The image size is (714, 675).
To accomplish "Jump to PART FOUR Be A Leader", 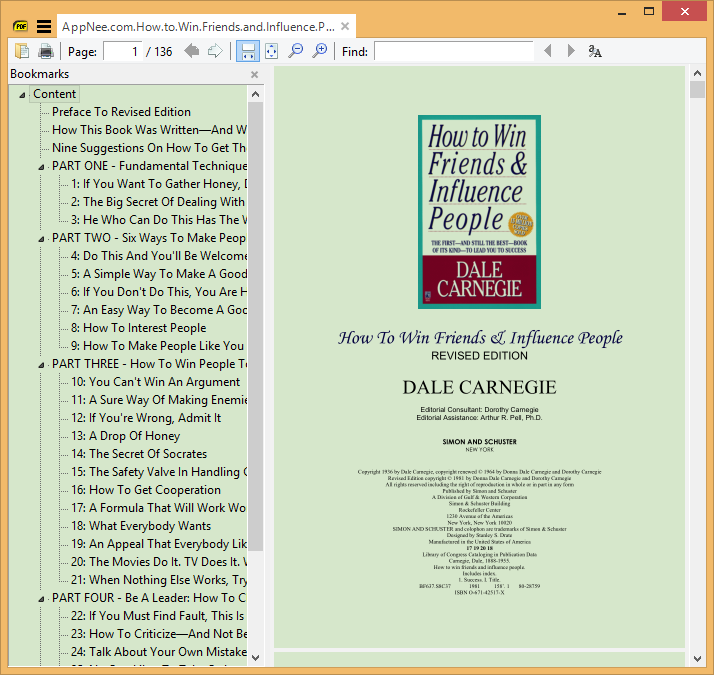I will (149, 598).
